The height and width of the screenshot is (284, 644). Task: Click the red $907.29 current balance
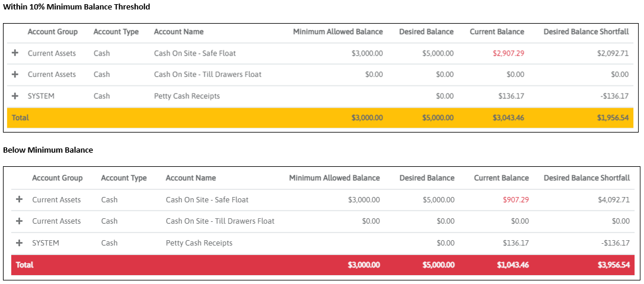(x=515, y=200)
